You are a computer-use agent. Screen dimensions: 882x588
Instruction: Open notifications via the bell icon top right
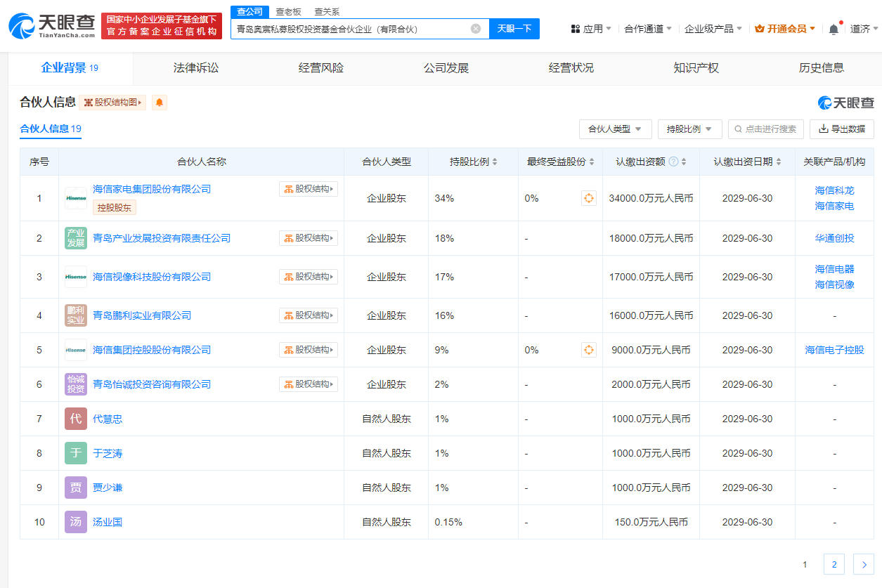pos(834,28)
